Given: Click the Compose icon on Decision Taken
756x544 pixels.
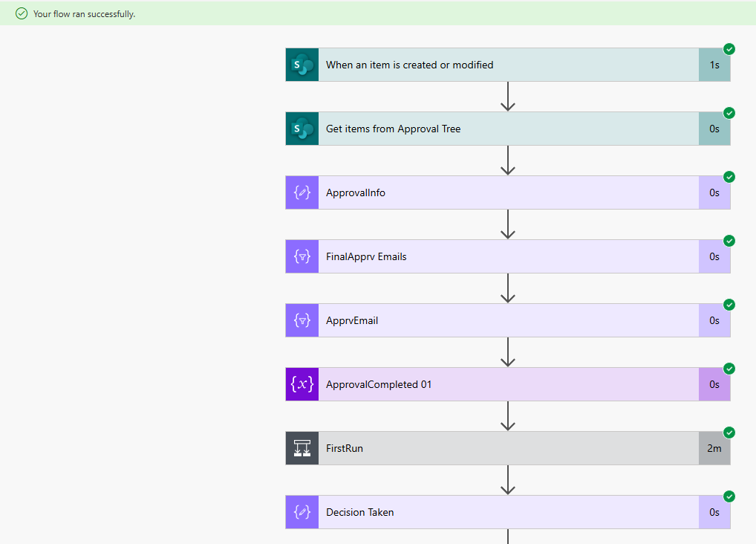Looking at the screenshot, I should (x=302, y=512).
